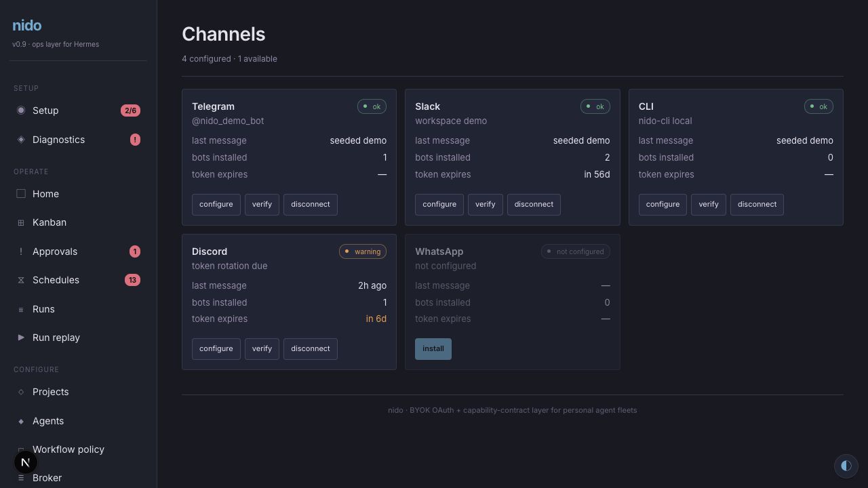Open Diagnostics from the sidebar

[x=78, y=140]
